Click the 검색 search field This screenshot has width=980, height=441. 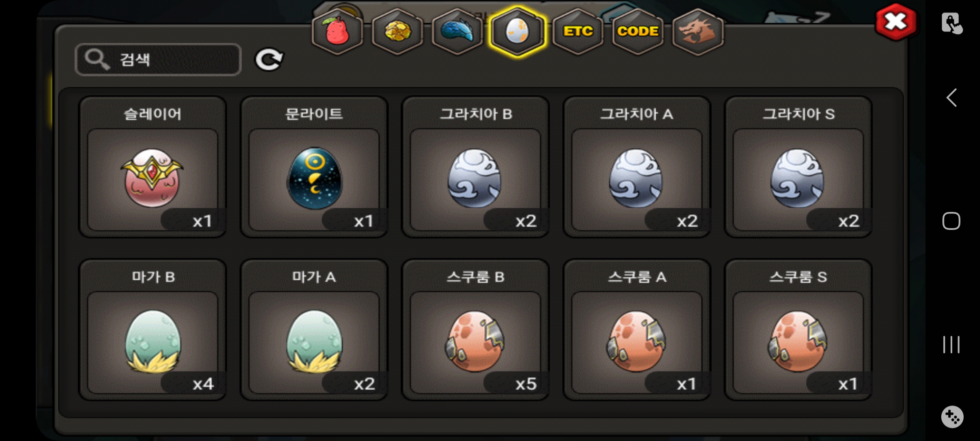[x=158, y=60]
